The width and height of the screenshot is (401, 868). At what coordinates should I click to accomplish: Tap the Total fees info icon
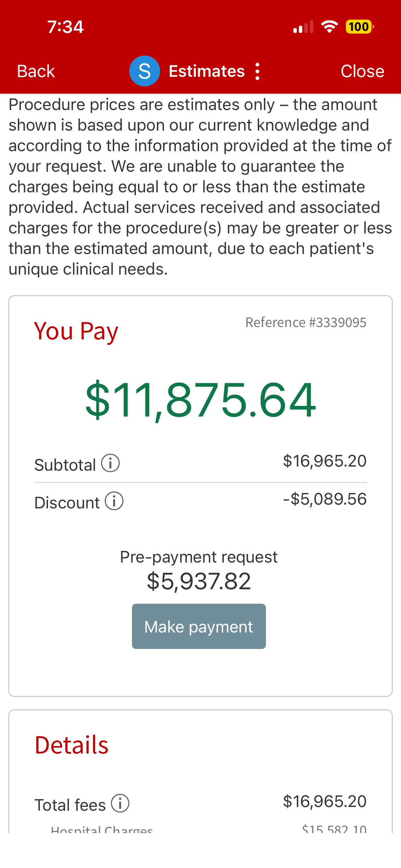(120, 803)
